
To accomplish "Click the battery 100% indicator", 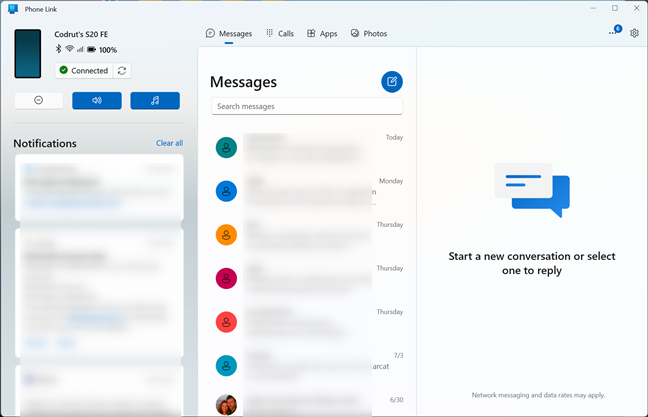I will tap(102, 50).
